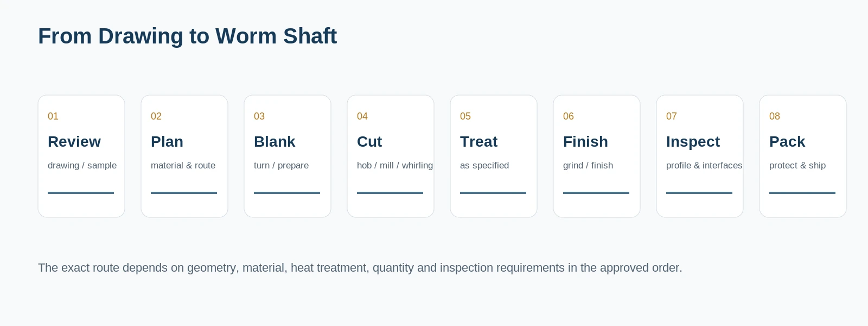Click the 'material & route' text
The height and width of the screenshot is (326, 868).
point(183,166)
